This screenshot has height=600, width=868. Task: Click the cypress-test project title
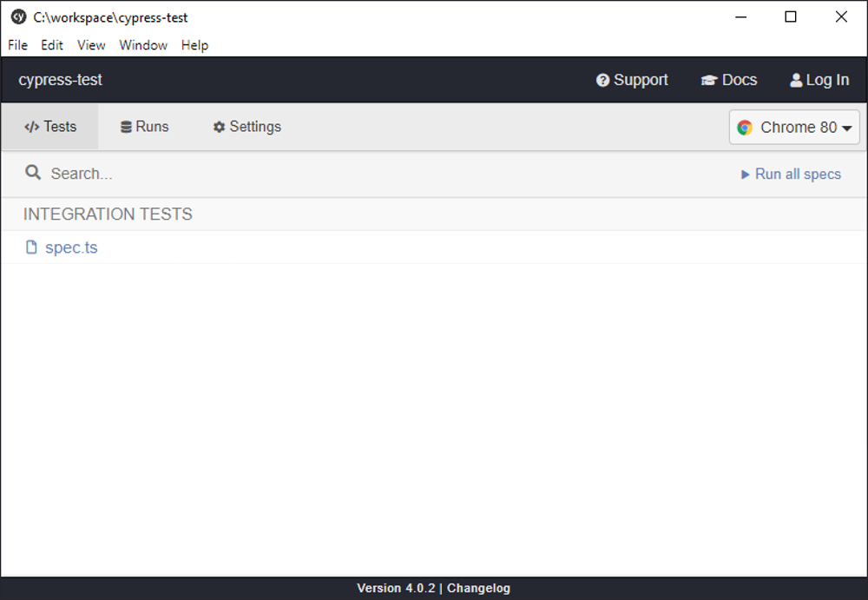pos(61,80)
